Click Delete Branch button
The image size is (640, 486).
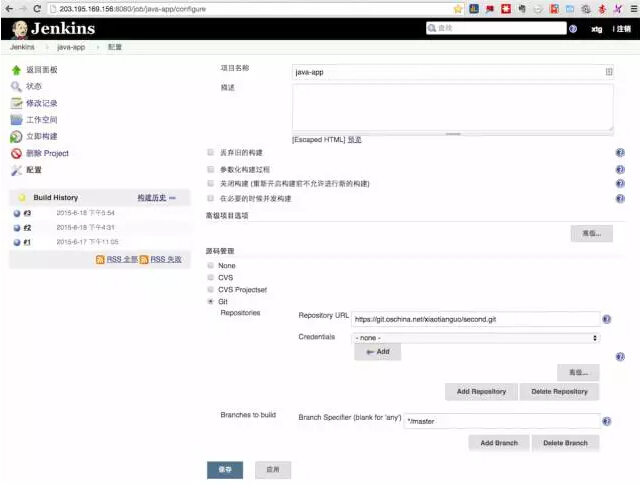(x=565, y=443)
